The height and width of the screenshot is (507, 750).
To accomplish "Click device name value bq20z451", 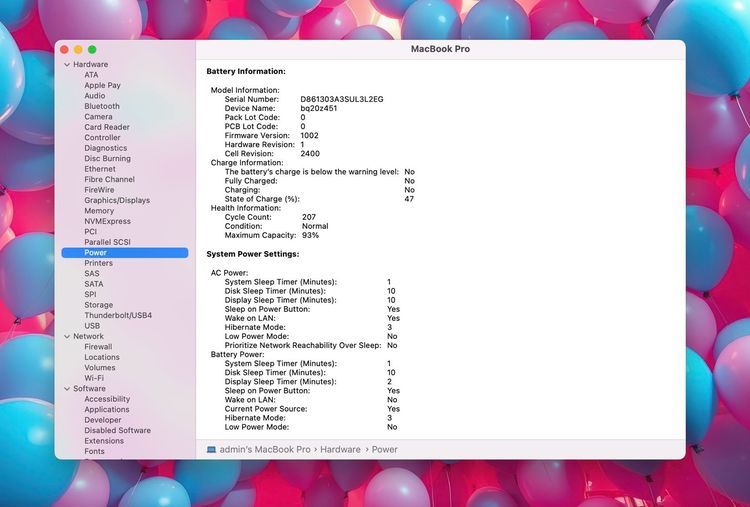I will tap(319, 109).
